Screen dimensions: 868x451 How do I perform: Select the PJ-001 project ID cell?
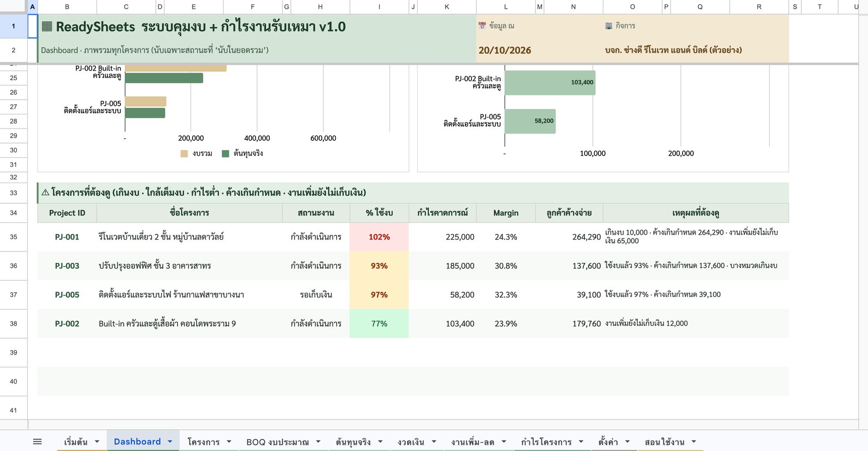pos(67,237)
